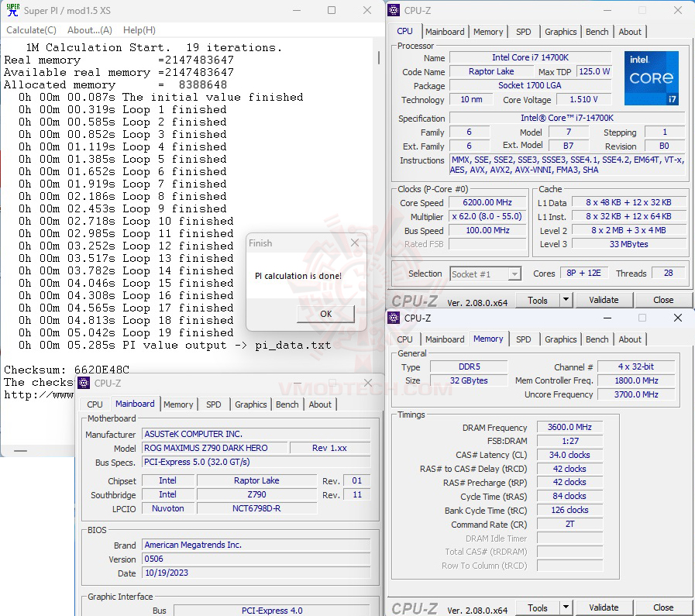Click the Close button in CPU-Z
695x616 pixels.
pos(664,299)
